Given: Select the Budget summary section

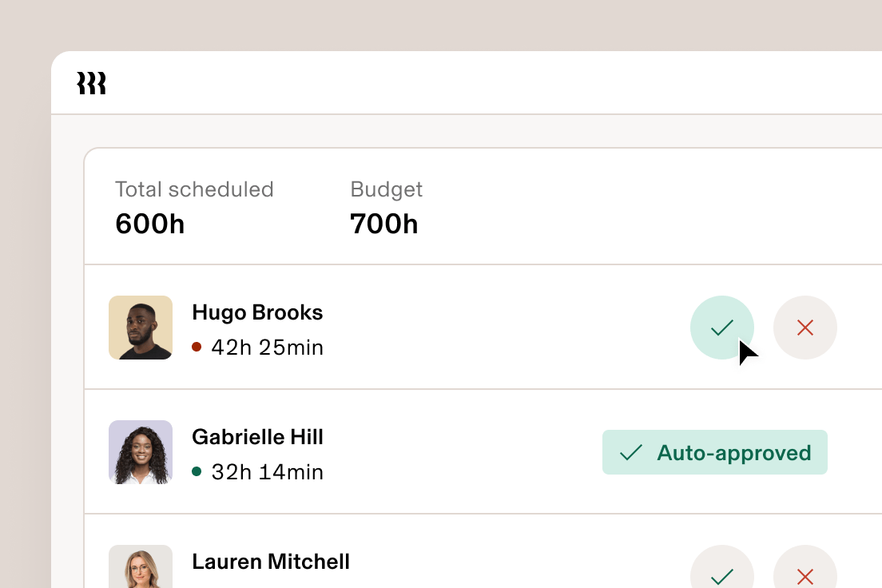Looking at the screenshot, I should coord(386,206).
